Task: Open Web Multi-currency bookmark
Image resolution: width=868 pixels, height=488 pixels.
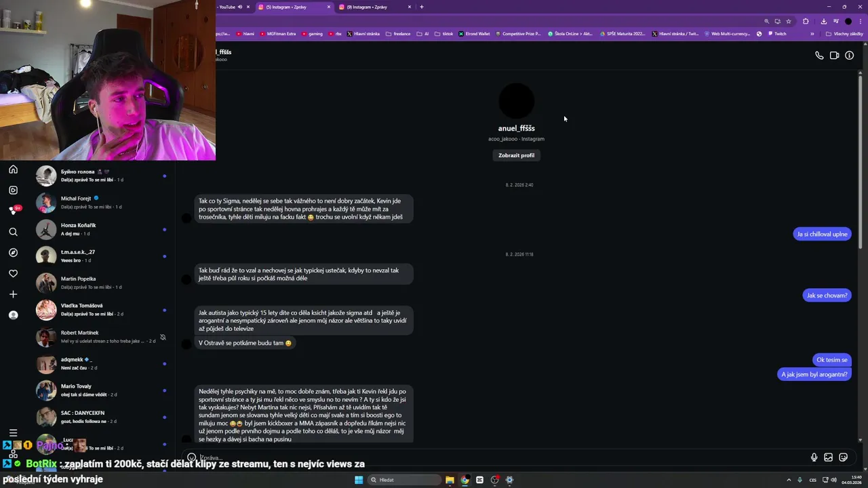Action: (x=728, y=34)
